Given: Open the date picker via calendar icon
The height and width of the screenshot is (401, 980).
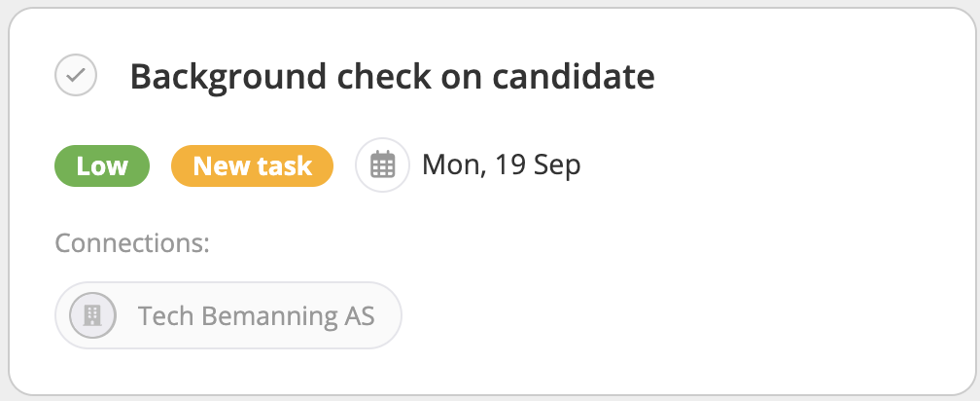Looking at the screenshot, I should (x=383, y=165).
